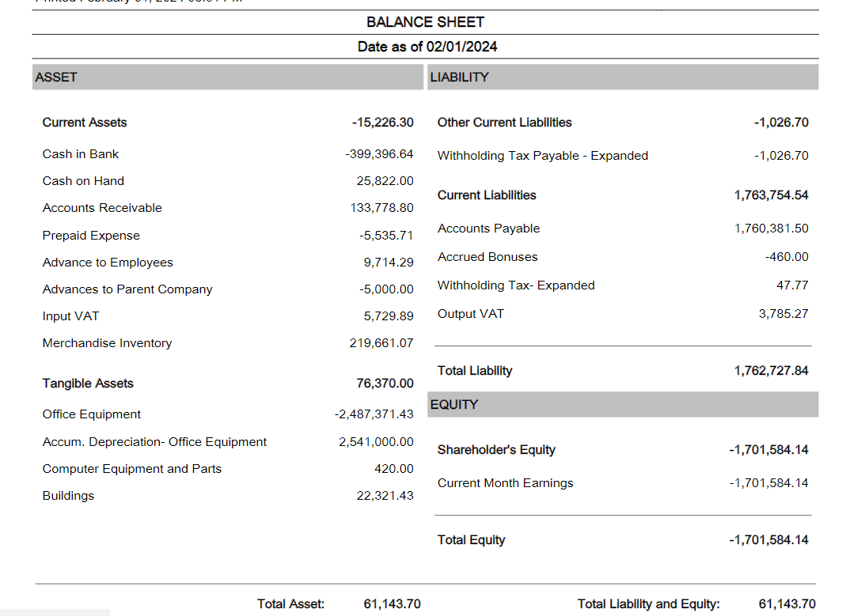
Task: Click the Advance to Employees label
Action: click(x=108, y=263)
